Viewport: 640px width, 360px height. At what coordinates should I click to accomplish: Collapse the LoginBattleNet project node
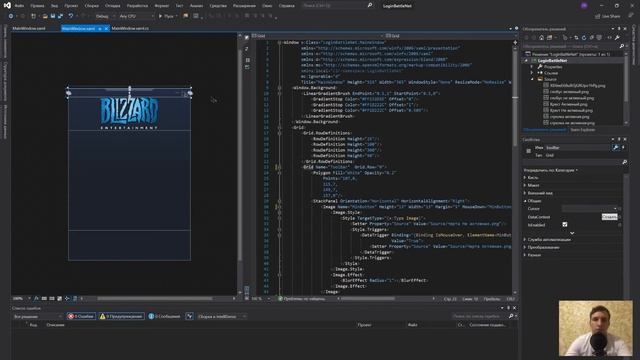click(x=526, y=60)
